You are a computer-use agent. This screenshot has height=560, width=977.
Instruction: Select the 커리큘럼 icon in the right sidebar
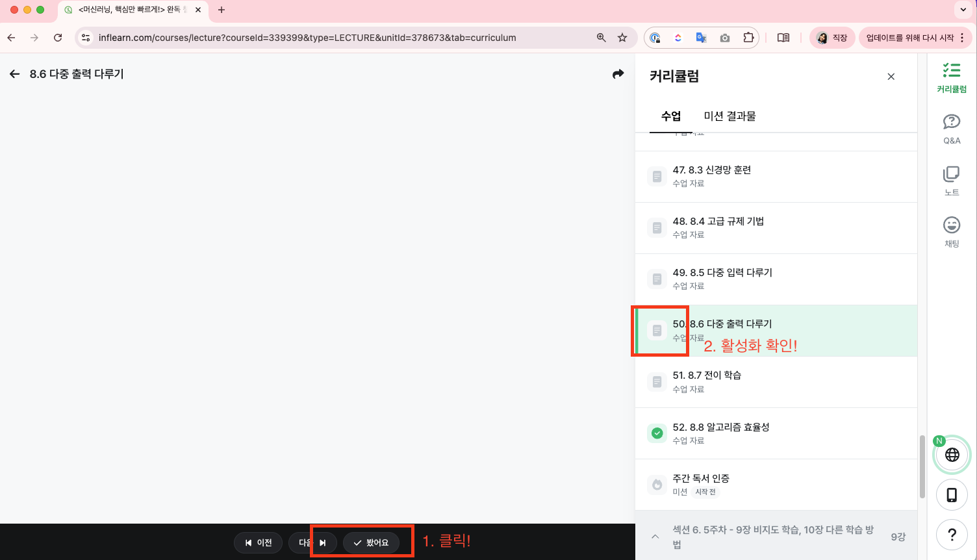[952, 75]
